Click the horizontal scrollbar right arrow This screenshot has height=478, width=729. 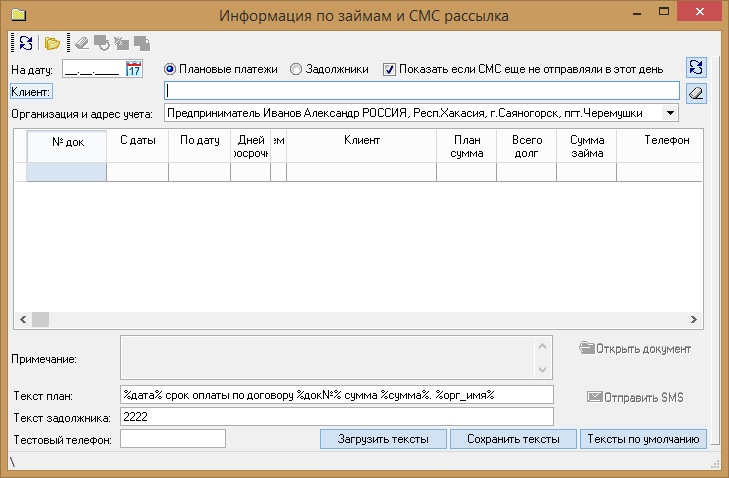pyautogui.click(x=694, y=319)
